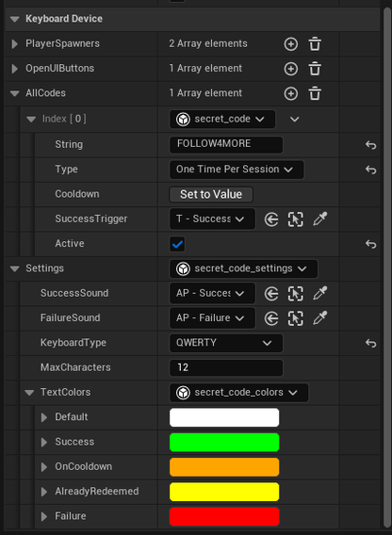Viewport: 392px width, 535px height.
Task: Expand the OnCooldown color row
Action: pos(44,467)
